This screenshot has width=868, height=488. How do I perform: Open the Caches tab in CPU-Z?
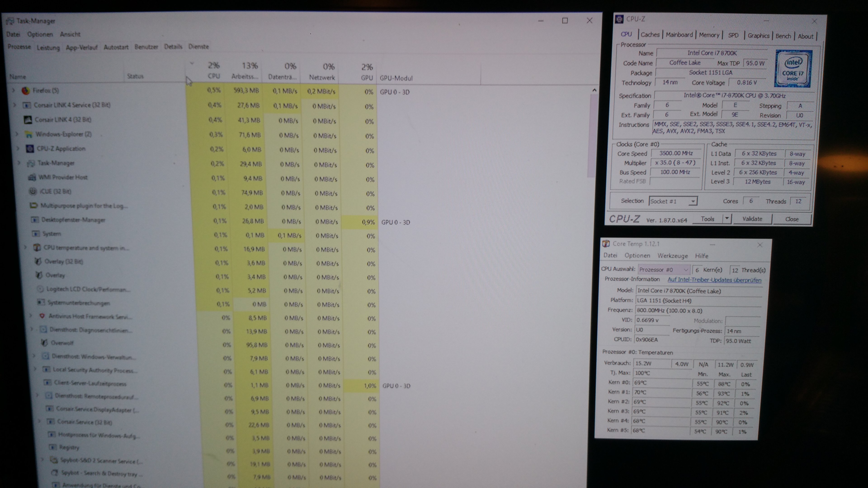650,35
